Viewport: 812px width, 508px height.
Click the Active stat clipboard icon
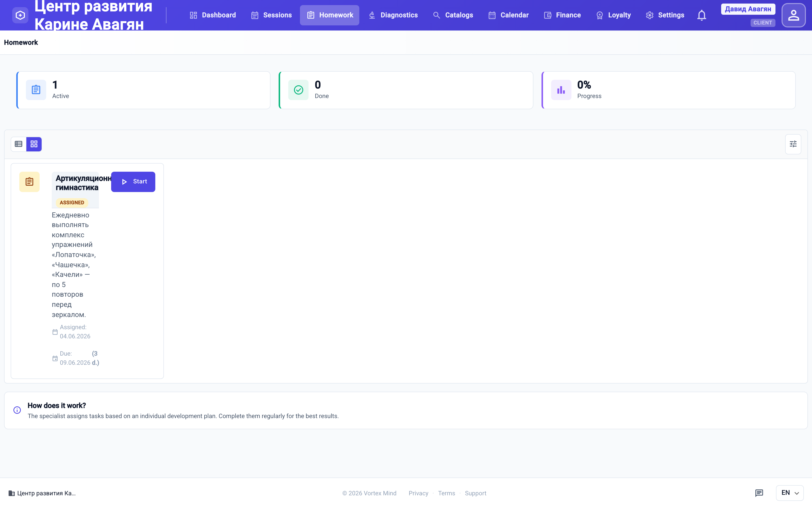click(x=36, y=90)
